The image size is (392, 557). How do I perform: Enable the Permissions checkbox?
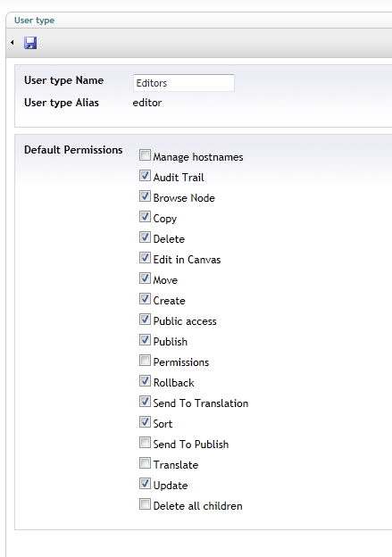tap(145, 361)
